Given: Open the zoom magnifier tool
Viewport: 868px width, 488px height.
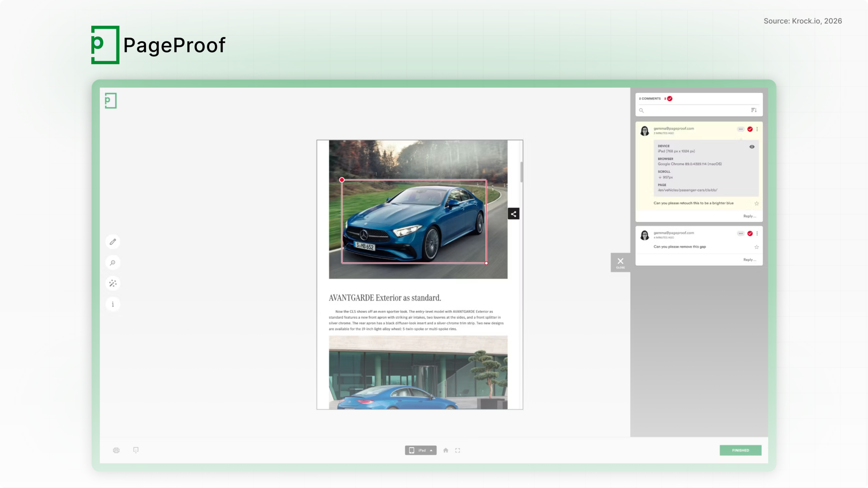Looking at the screenshot, I should tap(113, 263).
